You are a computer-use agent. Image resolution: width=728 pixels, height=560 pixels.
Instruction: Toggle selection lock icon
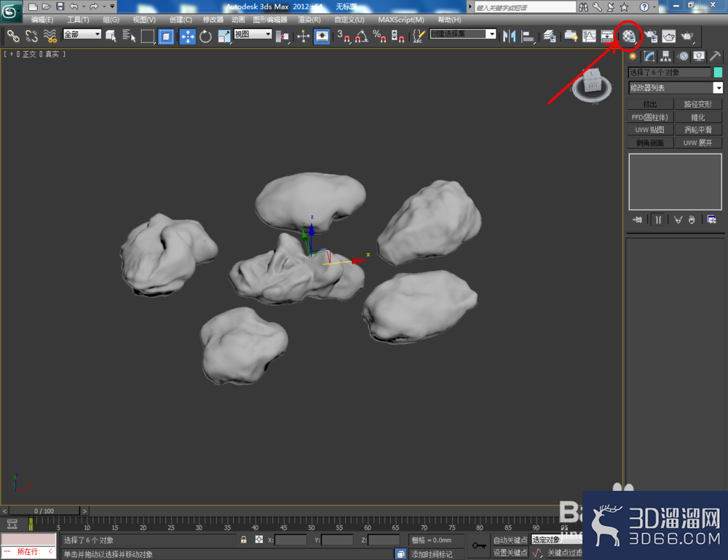(x=243, y=540)
